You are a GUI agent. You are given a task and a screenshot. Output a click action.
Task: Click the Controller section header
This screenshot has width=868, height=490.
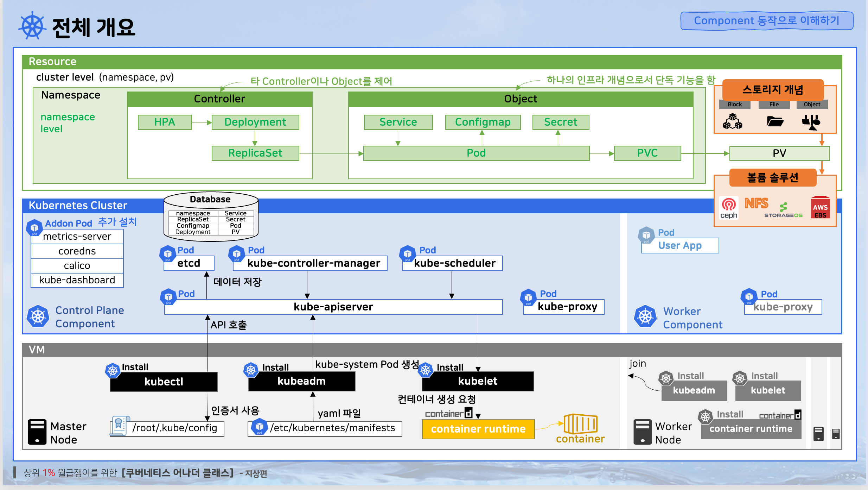tap(220, 99)
